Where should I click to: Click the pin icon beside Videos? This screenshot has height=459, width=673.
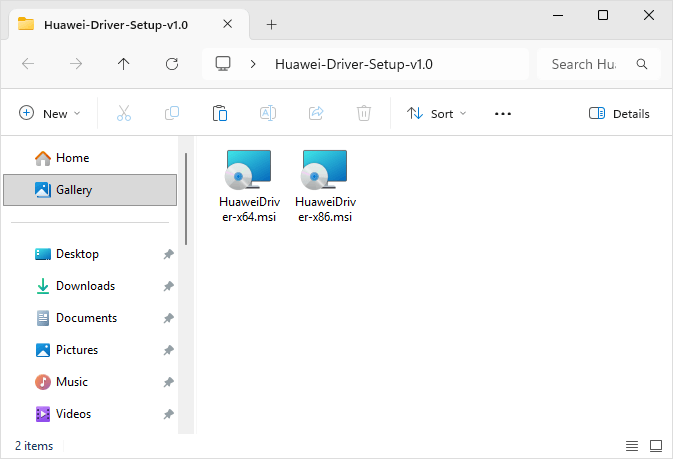coord(168,414)
